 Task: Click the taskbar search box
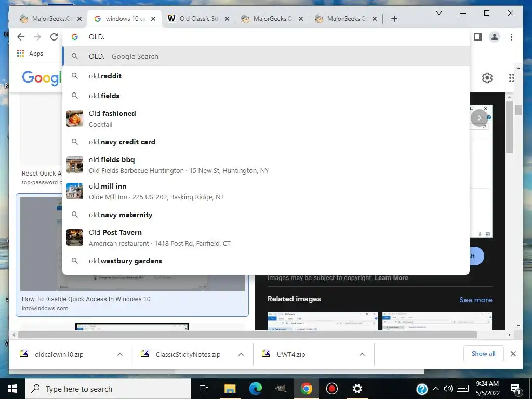(108, 389)
